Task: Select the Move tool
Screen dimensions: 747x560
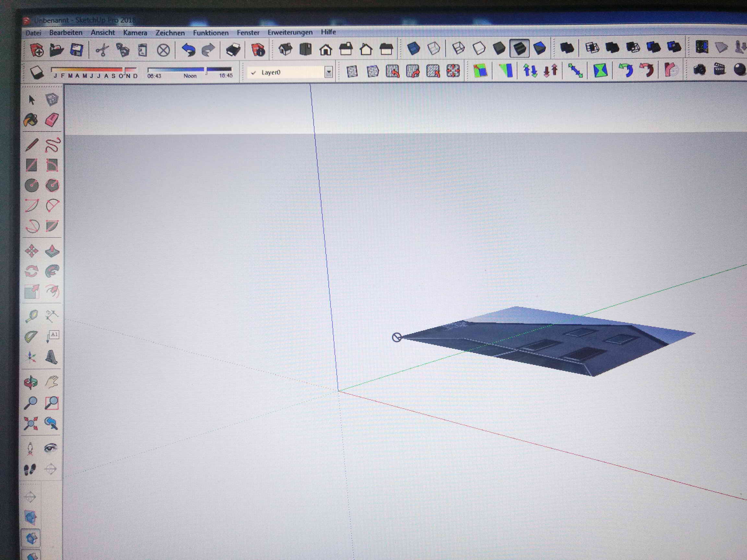Action: tap(31, 251)
